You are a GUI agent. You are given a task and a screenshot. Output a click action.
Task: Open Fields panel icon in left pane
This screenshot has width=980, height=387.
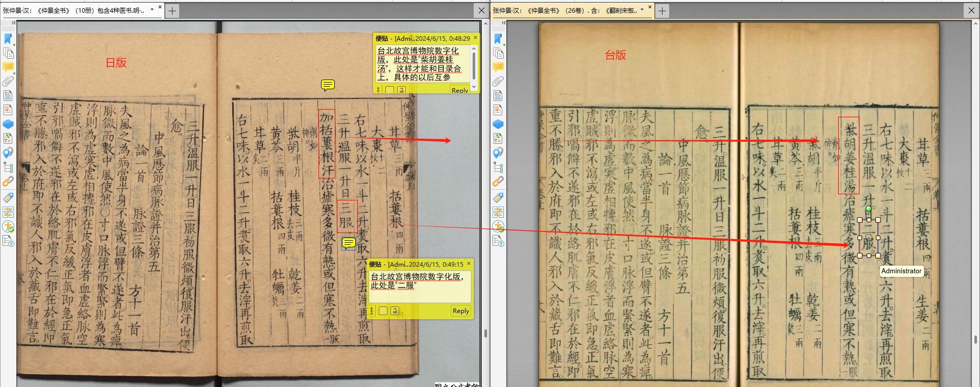(x=8, y=95)
